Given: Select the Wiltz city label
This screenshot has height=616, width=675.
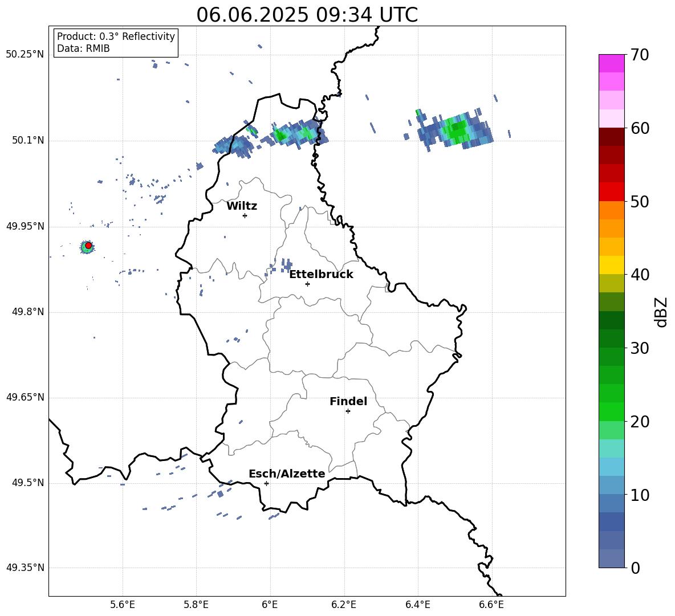Looking at the screenshot, I should point(242,206).
